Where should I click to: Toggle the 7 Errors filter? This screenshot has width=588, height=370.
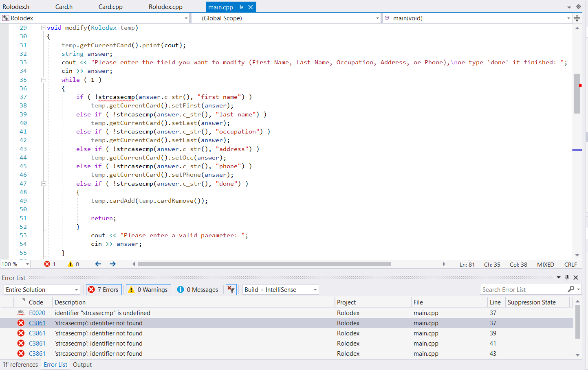(104, 289)
